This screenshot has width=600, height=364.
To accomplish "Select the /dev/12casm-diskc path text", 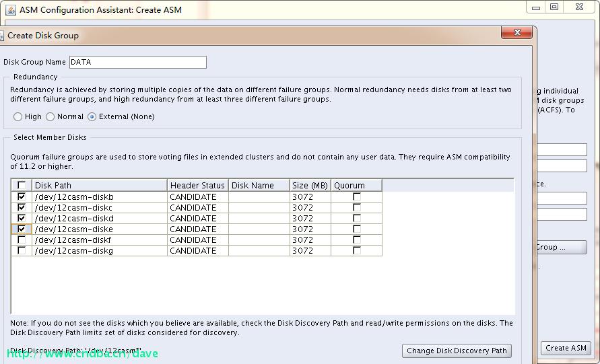I will [x=73, y=208].
